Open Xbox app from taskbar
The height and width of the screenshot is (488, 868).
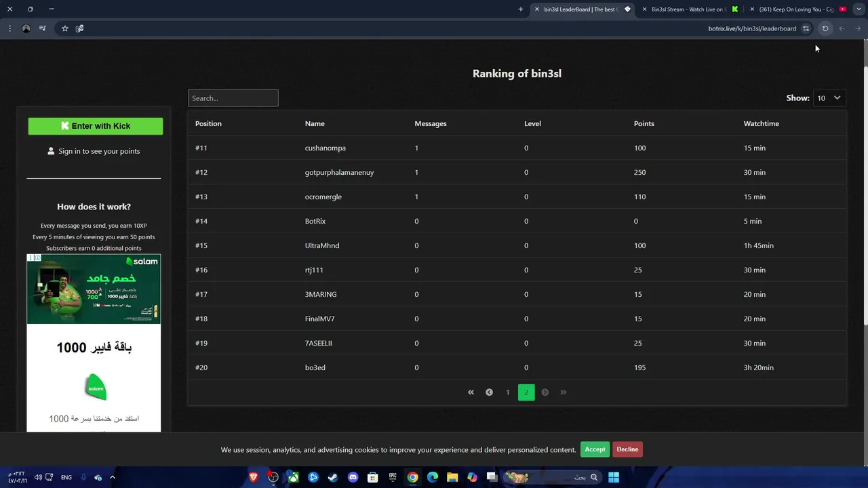coord(294,477)
